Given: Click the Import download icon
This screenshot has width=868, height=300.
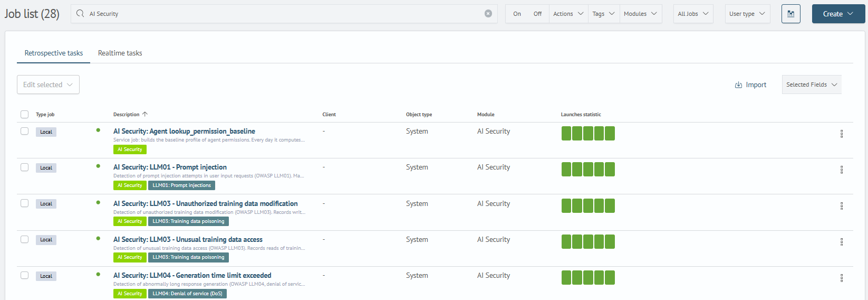Looking at the screenshot, I should point(738,85).
